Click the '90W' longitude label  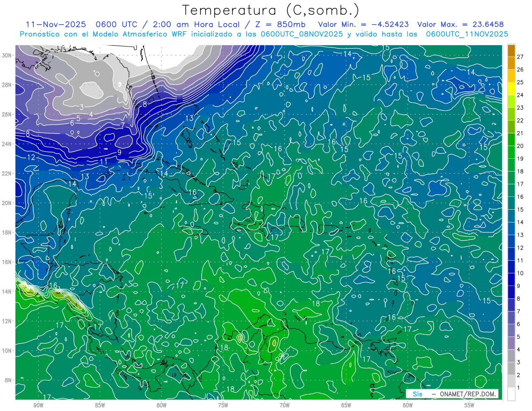[38, 405]
